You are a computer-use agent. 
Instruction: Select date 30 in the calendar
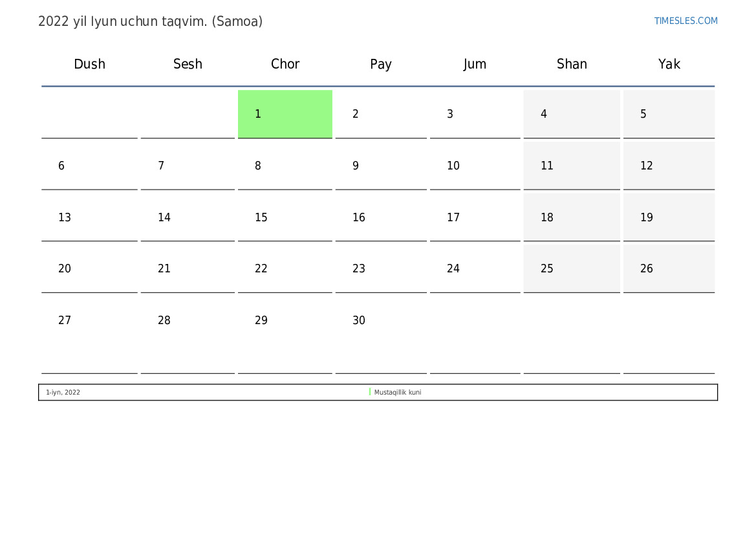coord(381,320)
